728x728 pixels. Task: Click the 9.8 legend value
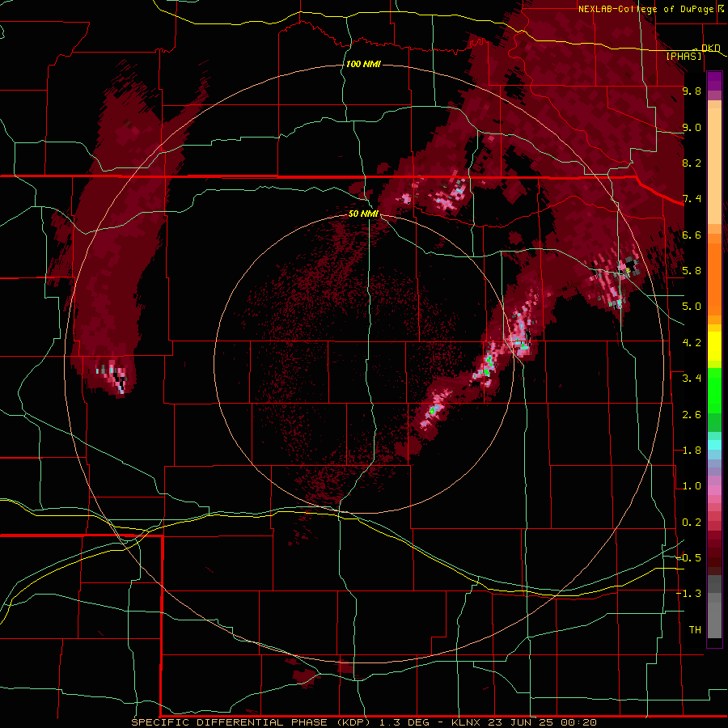pos(692,91)
